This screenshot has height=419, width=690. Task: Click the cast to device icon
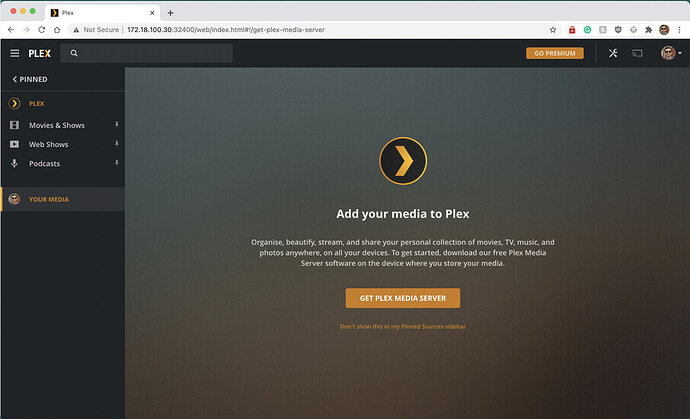click(x=637, y=53)
